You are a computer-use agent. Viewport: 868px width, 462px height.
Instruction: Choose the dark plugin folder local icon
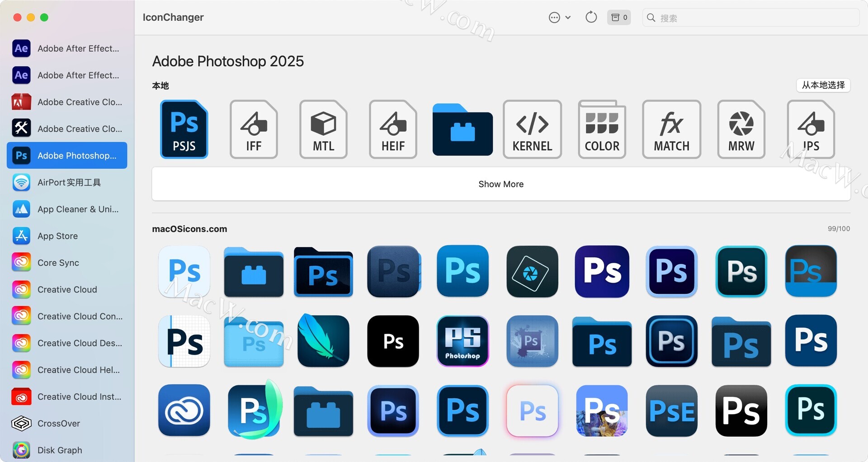[462, 130]
